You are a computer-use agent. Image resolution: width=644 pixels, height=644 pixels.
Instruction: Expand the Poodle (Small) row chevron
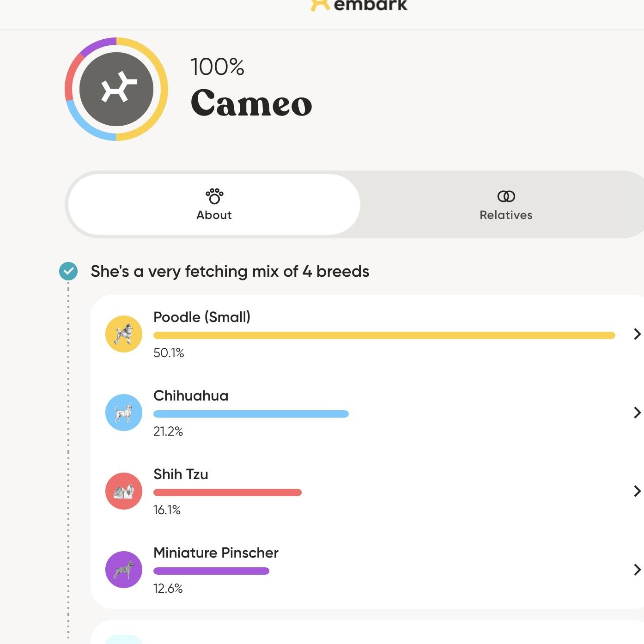coord(637,334)
